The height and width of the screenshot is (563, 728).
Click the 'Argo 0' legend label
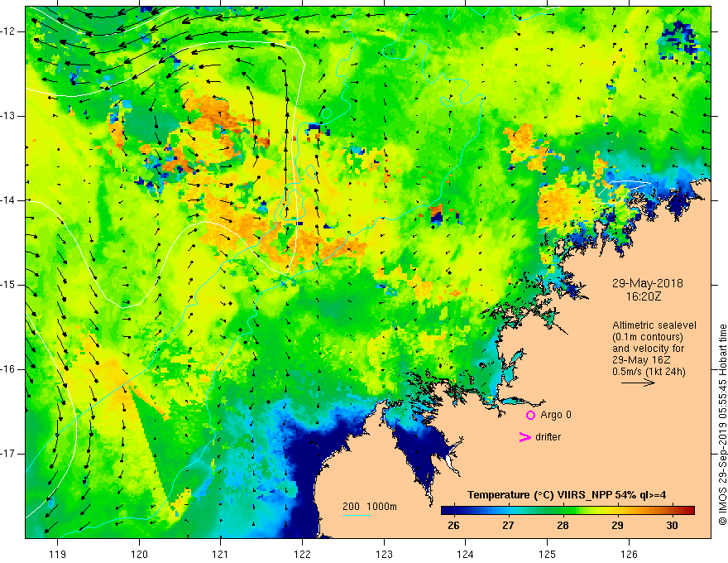click(556, 415)
